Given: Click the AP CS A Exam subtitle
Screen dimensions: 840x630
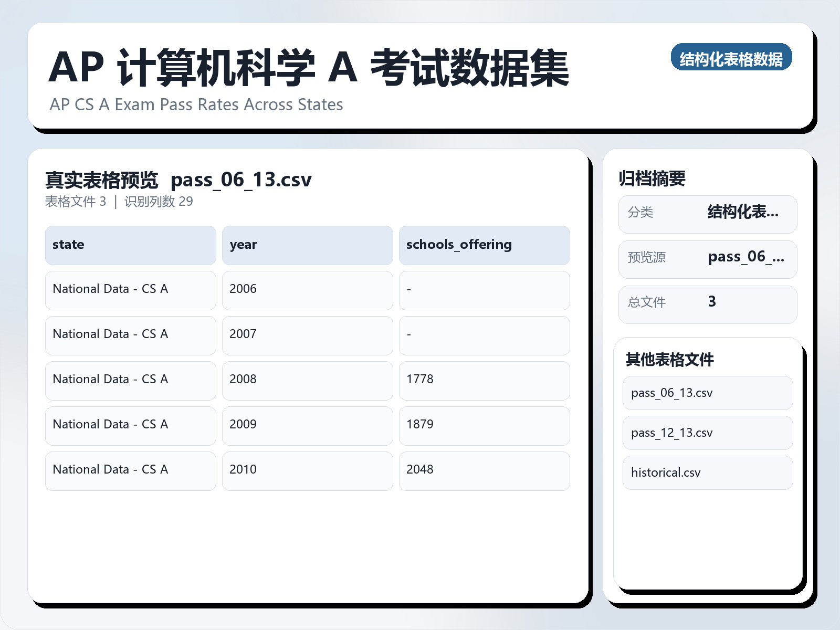Looking at the screenshot, I should tap(195, 105).
